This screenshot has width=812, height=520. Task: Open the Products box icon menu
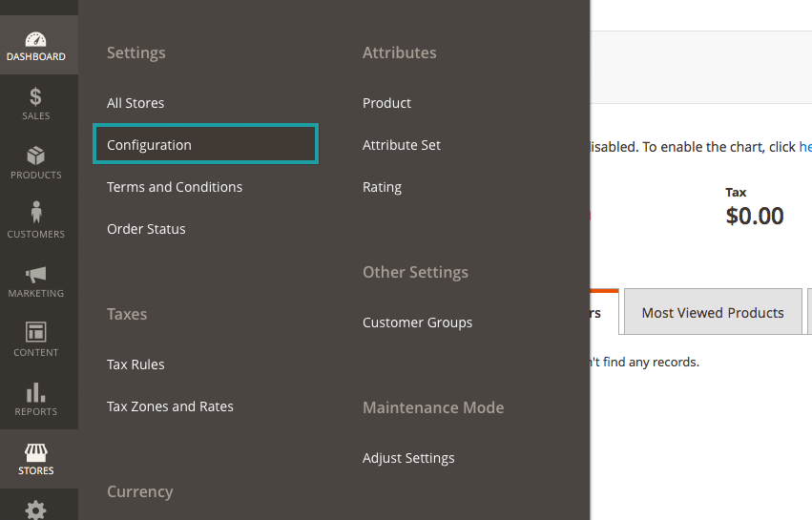pyautogui.click(x=36, y=156)
